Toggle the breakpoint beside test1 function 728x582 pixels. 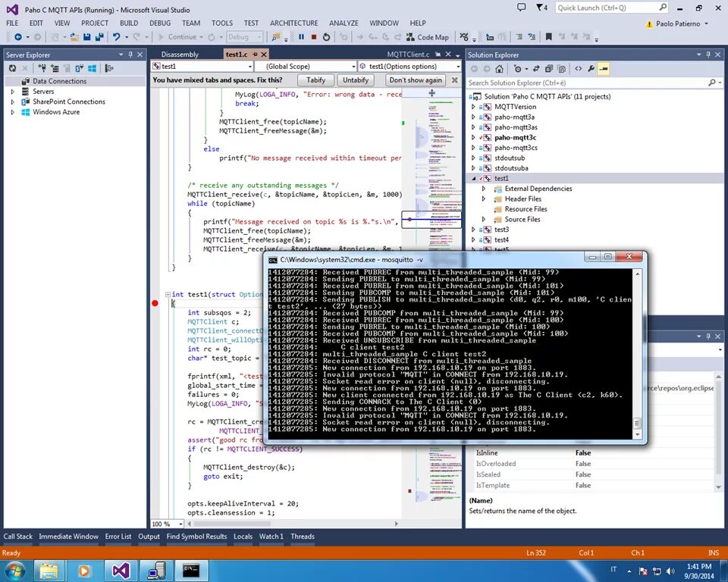(155, 303)
